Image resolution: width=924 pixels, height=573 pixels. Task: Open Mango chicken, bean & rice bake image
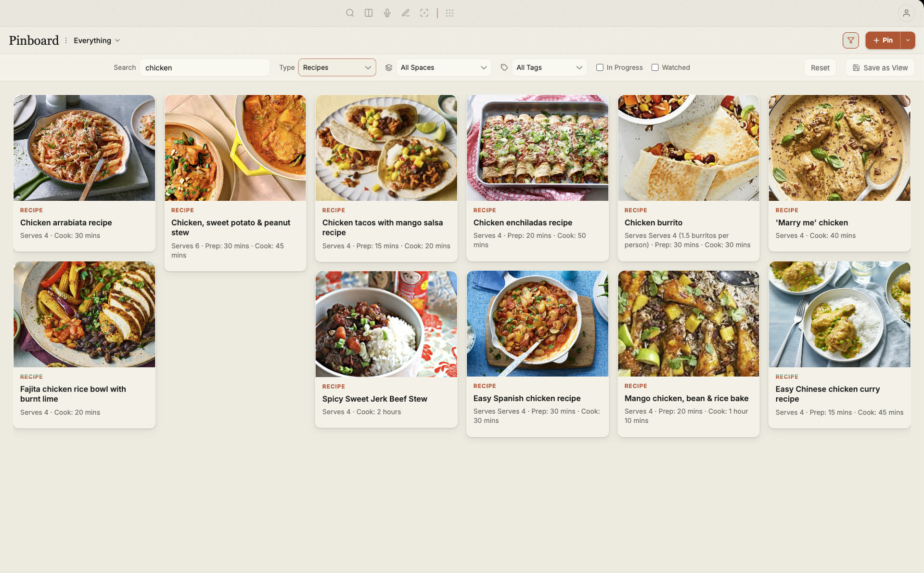(689, 324)
